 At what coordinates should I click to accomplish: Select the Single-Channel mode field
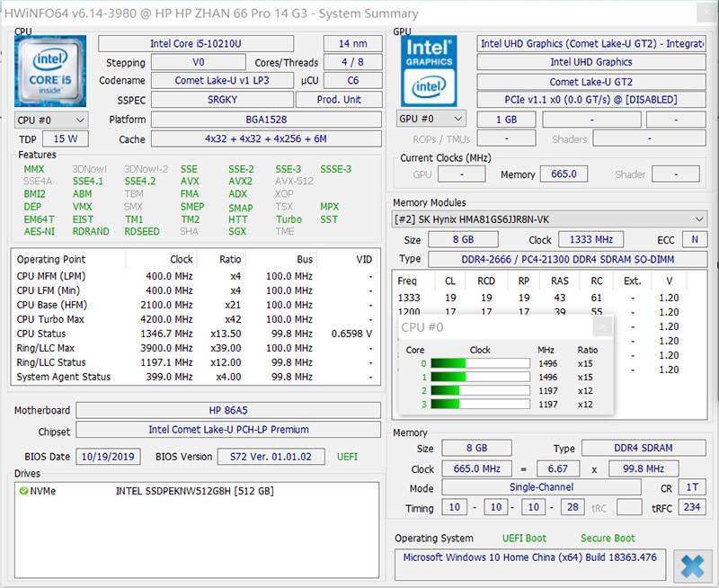pyautogui.click(x=541, y=487)
